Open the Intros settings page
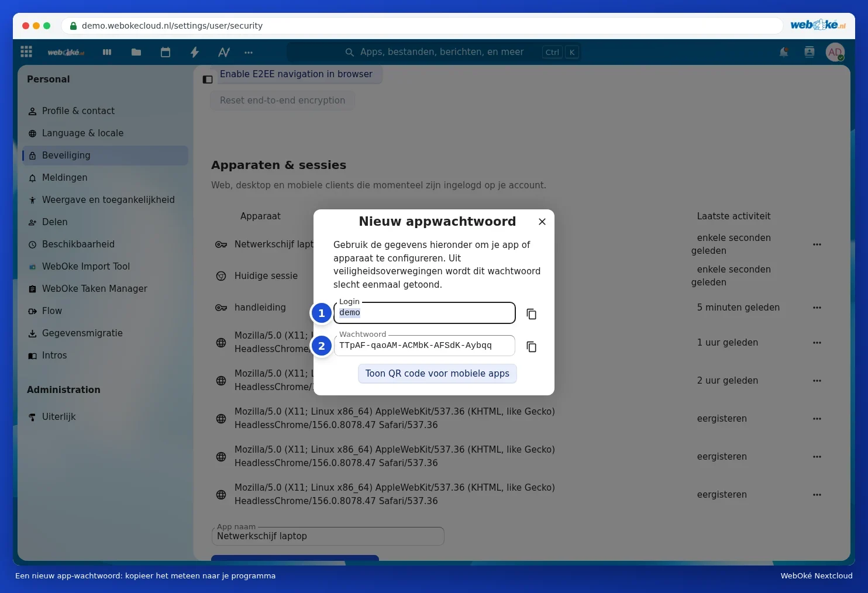Image resolution: width=868 pixels, height=593 pixels. pyautogui.click(x=105, y=356)
